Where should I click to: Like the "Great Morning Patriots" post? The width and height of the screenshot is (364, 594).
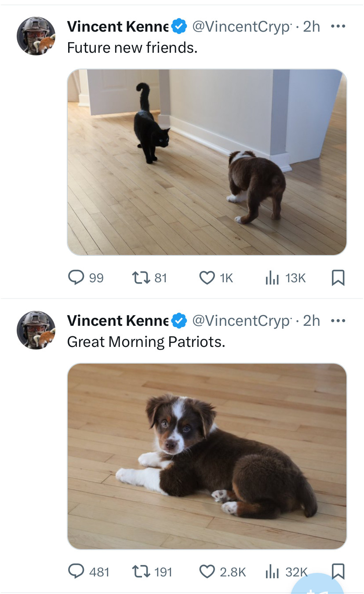tap(207, 571)
